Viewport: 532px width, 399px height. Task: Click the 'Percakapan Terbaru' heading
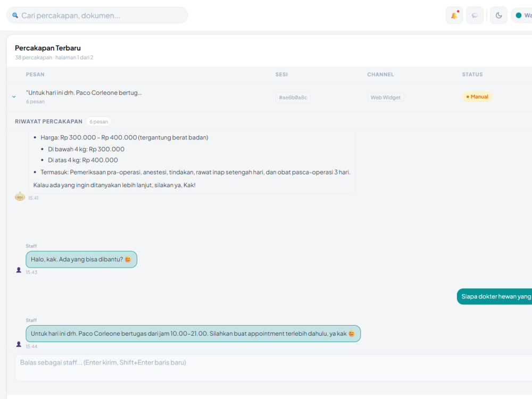48,48
